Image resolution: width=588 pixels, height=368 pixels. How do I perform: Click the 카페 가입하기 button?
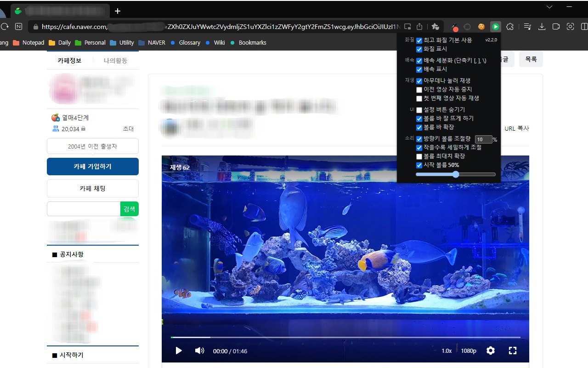point(92,167)
